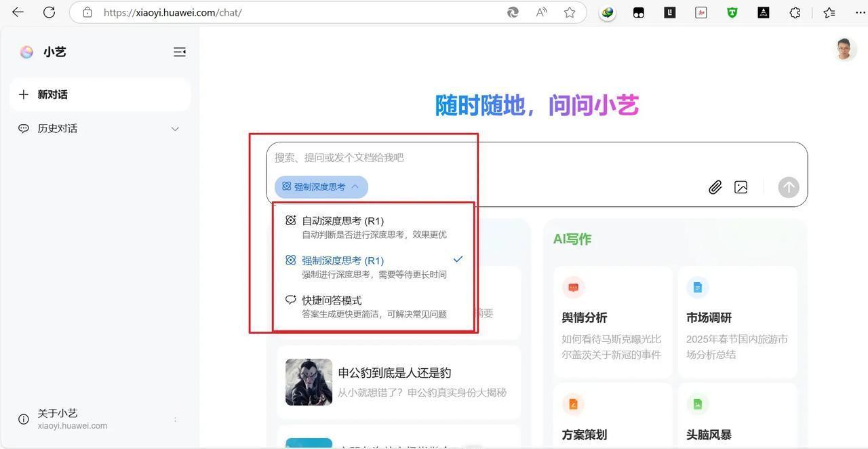Click the address bar URL
The width and height of the screenshot is (868, 449).
click(x=172, y=12)
